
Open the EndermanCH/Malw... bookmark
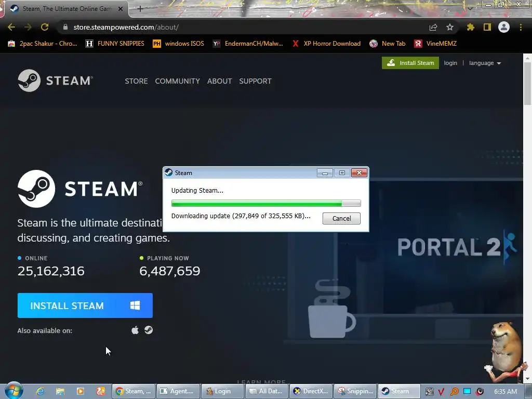coord(248,44)
